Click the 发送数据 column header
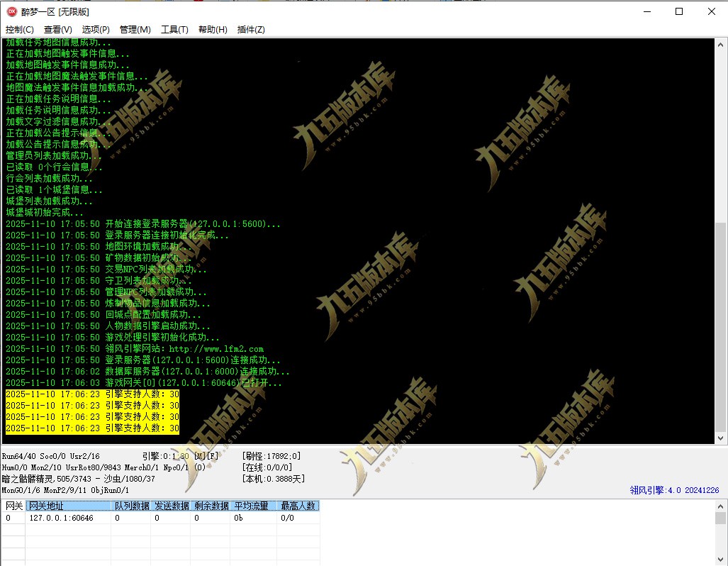Viewport: 728px width, 566px height. [x=171, y=506]
